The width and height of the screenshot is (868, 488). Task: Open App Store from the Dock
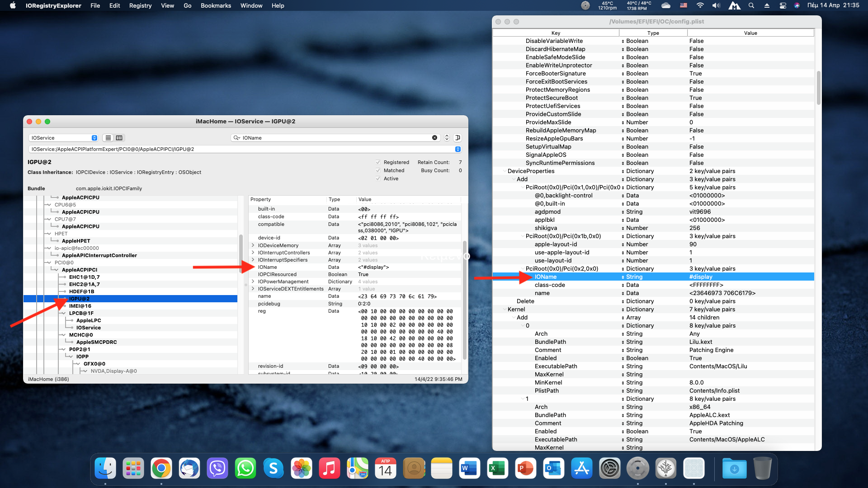point(581,469)
